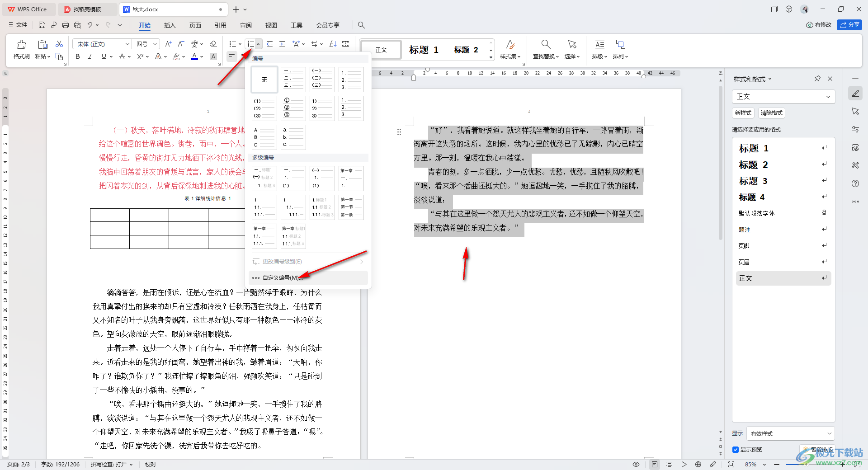The height and width of the screenshot is (470, 868).
Task: Open the Review ribbon tab
Action: (x=245, y=25)
